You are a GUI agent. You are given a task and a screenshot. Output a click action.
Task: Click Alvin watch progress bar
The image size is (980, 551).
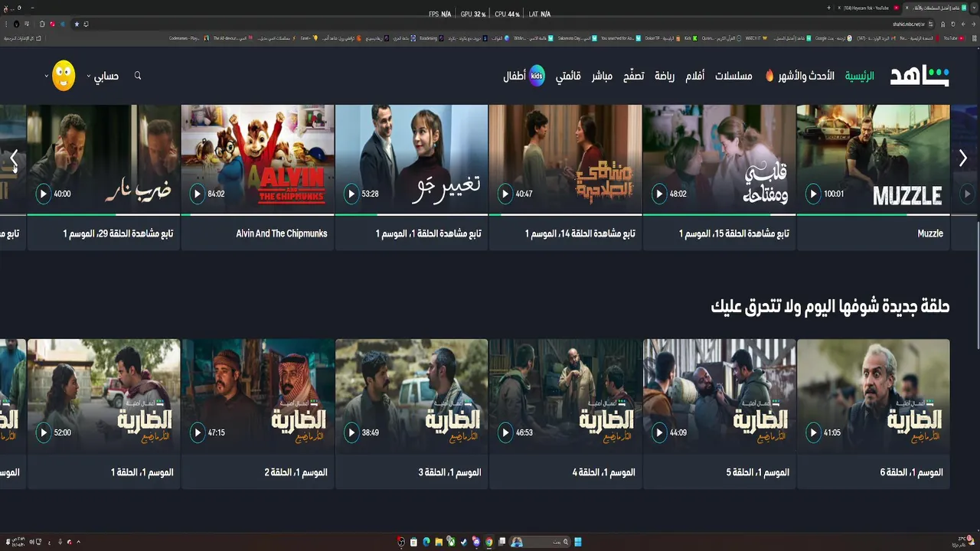click(x=258, y=215)
